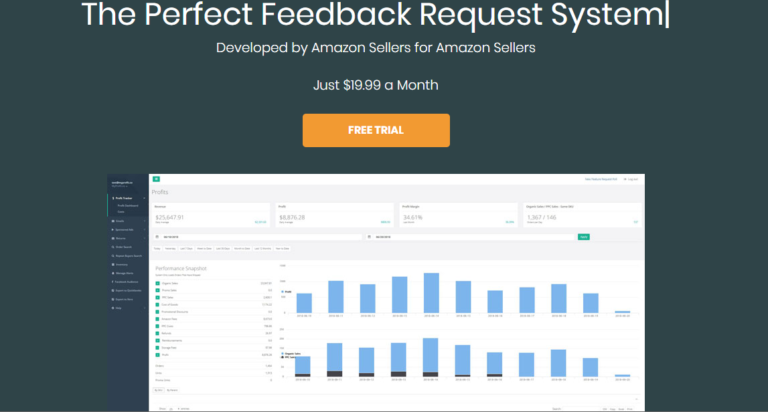
Task: Click the envelope icon next to Emails
Action: pos(113,221)
